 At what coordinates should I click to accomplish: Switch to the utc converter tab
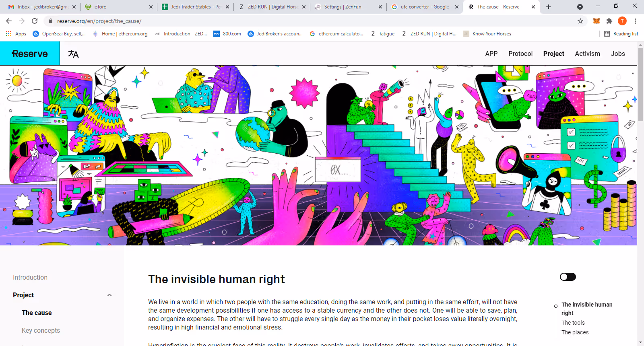coord(424,7)
